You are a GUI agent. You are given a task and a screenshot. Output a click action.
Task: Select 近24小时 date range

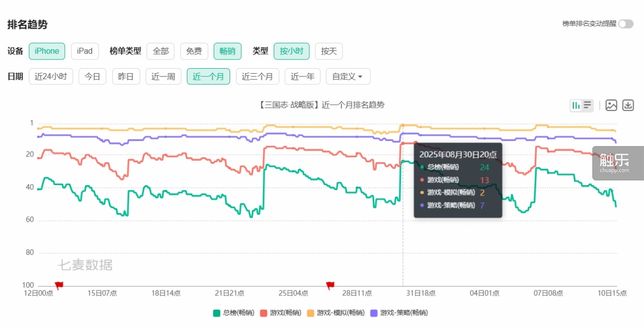pos(51,76)
